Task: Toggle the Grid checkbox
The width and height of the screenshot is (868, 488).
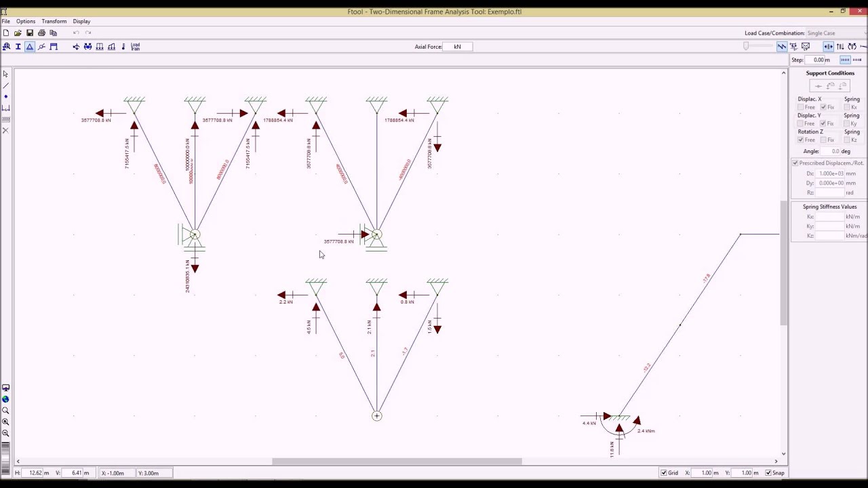Action: click(x=664, y=472)
